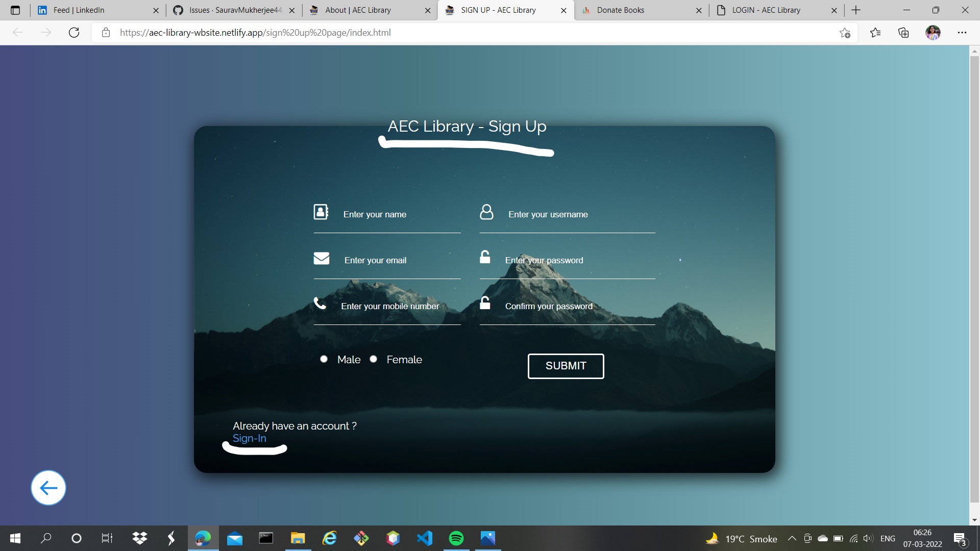The width and height of the screenshot is (980, 551).
Task: Select the Male radio button
Action: pyautogui.click(x=324, y=359)
